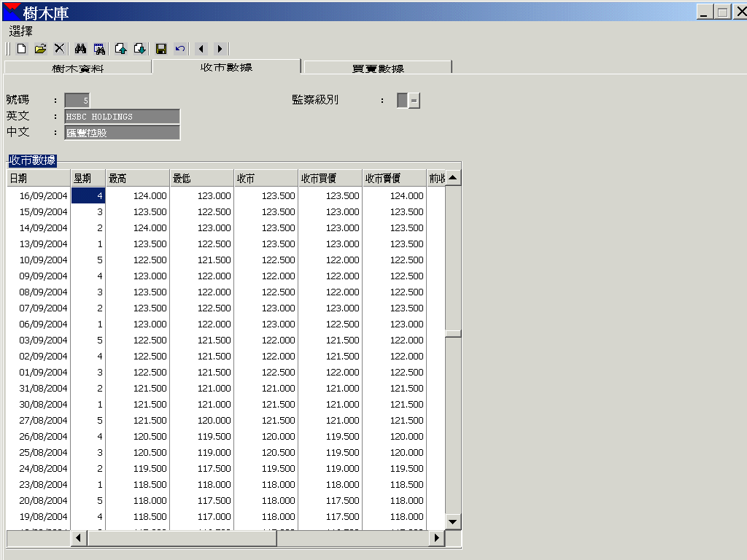The height and width of the screenshot is (560, 747).
Task: Select the date cell 27/08/2004
Action: pyautogui.click(x=39, y=421)
